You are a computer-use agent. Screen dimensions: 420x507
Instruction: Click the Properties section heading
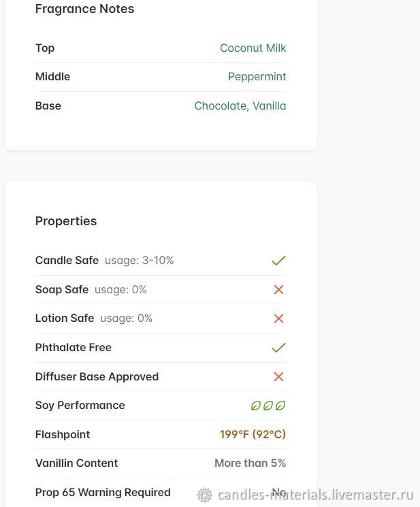pos(66,221)
